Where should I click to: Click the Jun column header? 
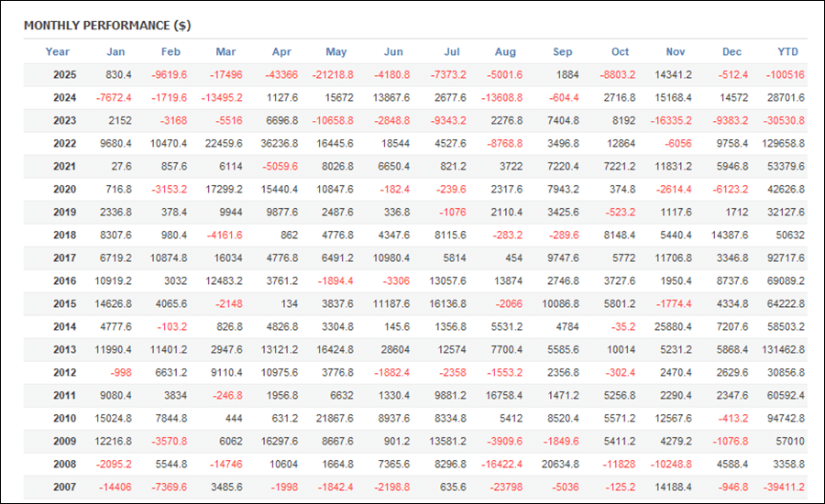[x=393, y=52]
